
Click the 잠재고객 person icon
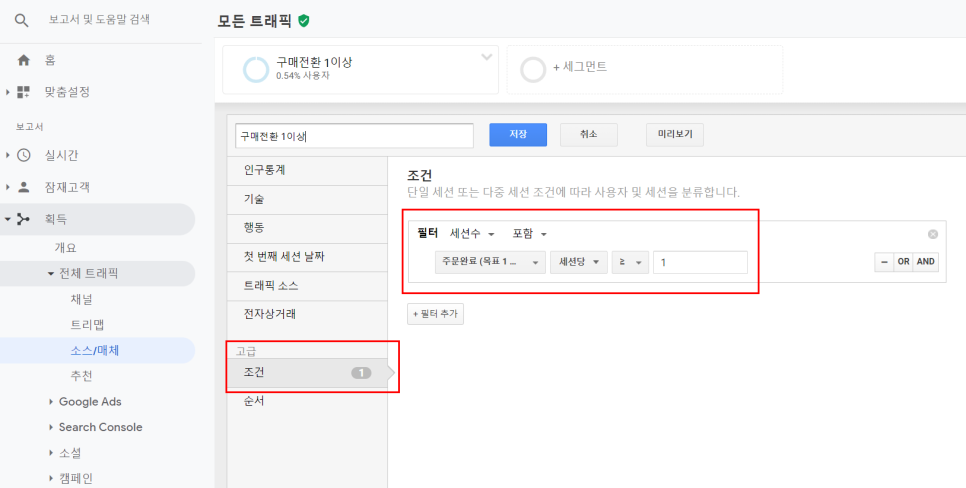click(x=23, y=187)
